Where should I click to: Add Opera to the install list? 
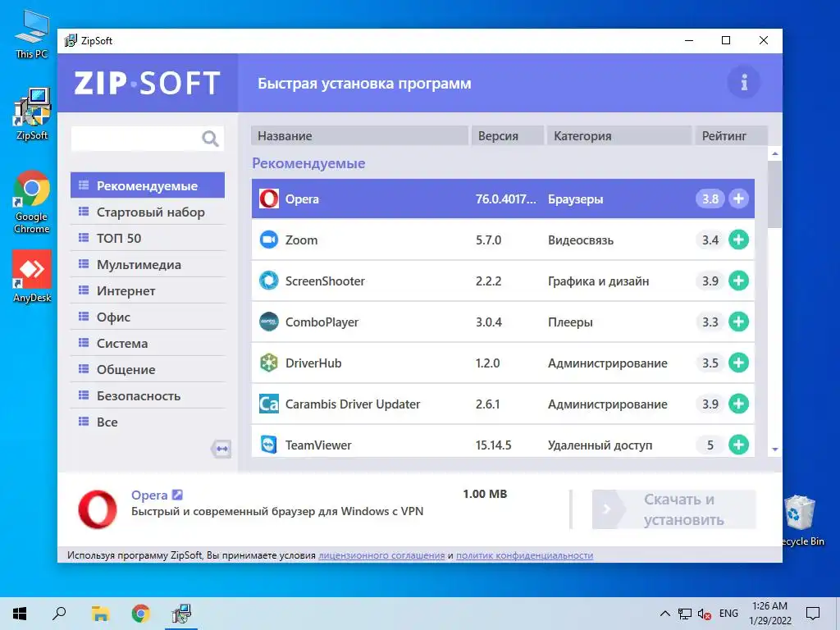pyautogui.click(x=738, y=199)
